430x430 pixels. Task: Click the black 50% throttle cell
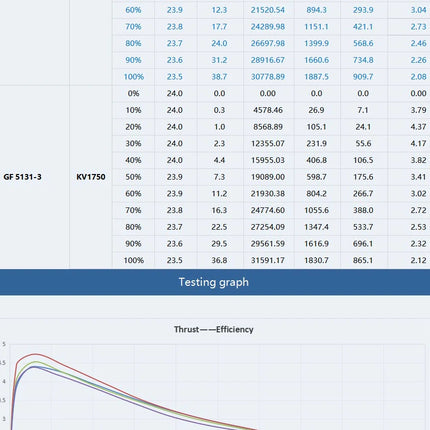[x=133, y=177]
